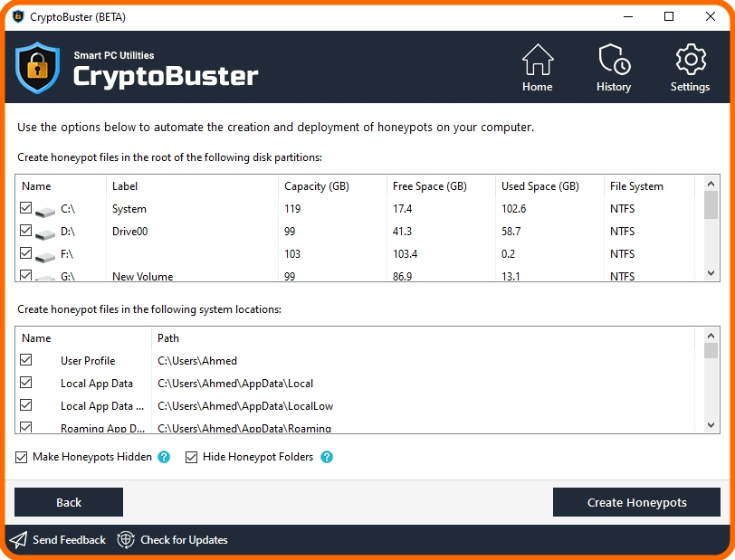Click partition list scroll up arrow

(x=711, y=184)
